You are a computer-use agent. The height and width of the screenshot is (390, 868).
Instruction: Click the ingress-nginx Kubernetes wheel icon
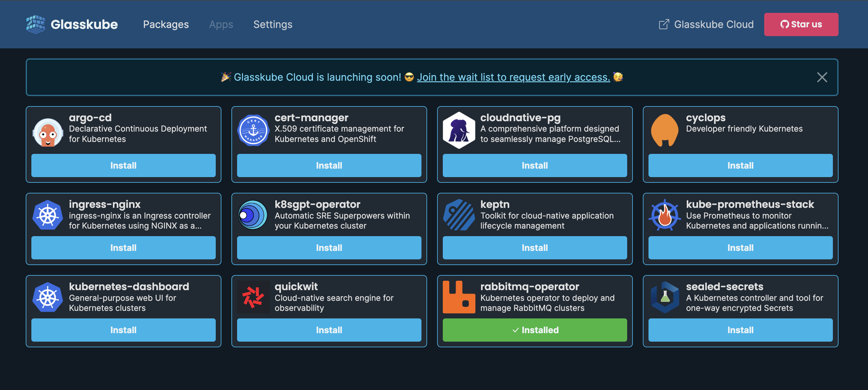point(48,215)
